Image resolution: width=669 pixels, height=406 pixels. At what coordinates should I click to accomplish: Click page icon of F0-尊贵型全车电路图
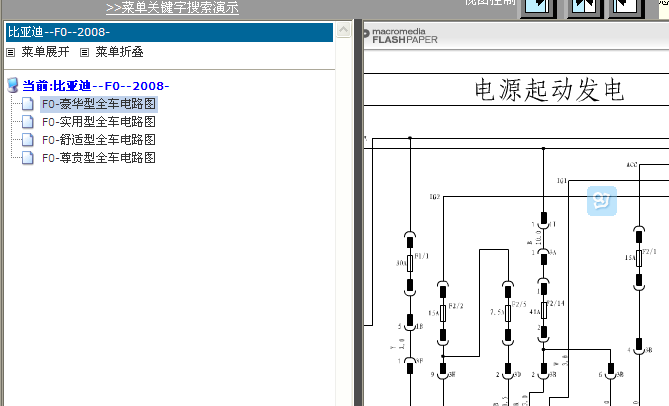click(x=28, y=158)
